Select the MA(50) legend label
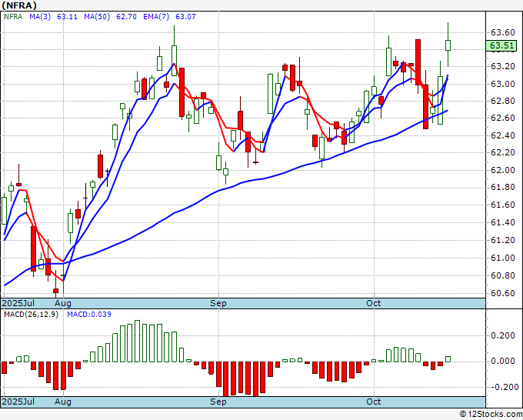This screenshot has width=523, height=420. pyautogui.click(x=97, y=17)
